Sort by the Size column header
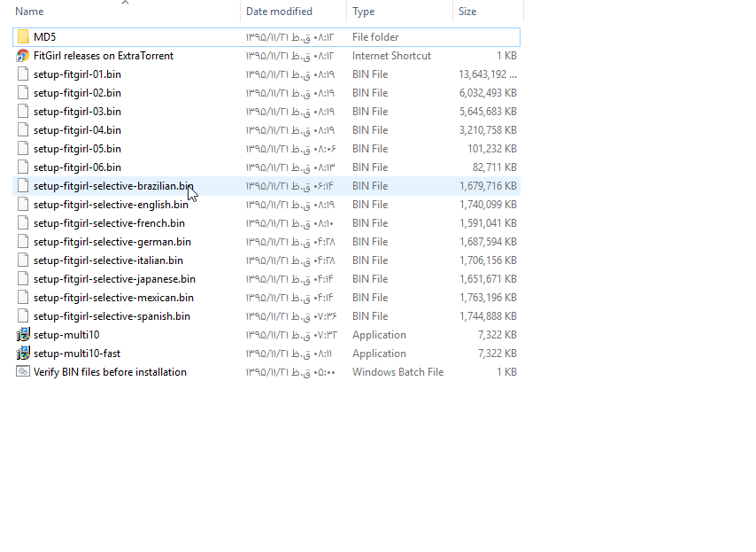Viewport: 756px width, 552px height. 467,12
